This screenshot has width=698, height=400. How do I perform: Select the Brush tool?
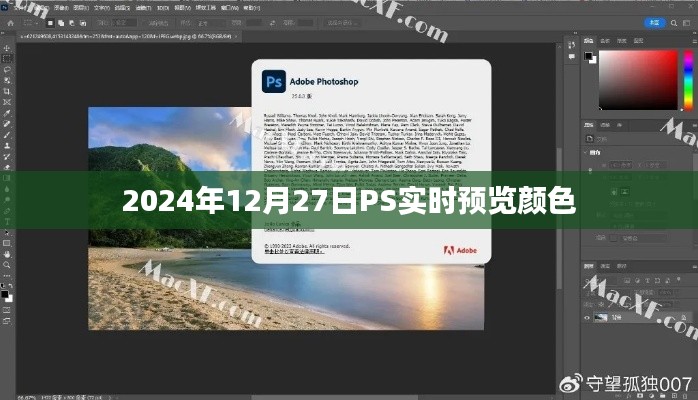coord(7,135)
